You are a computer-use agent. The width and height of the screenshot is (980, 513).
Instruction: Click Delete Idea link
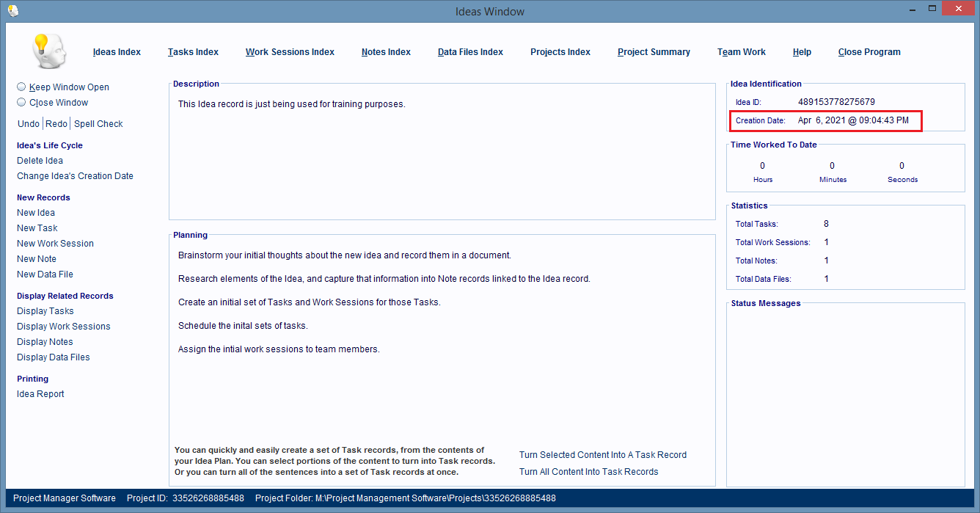tap(40, 161)
